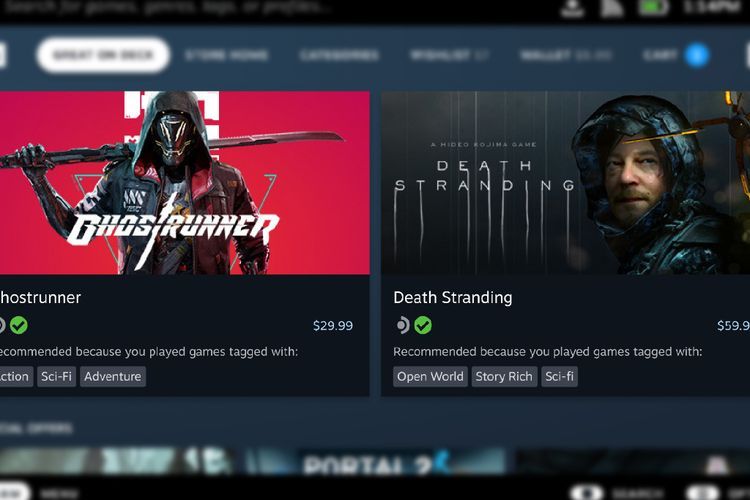Open the Store Home tab

(x=227, y=56)
